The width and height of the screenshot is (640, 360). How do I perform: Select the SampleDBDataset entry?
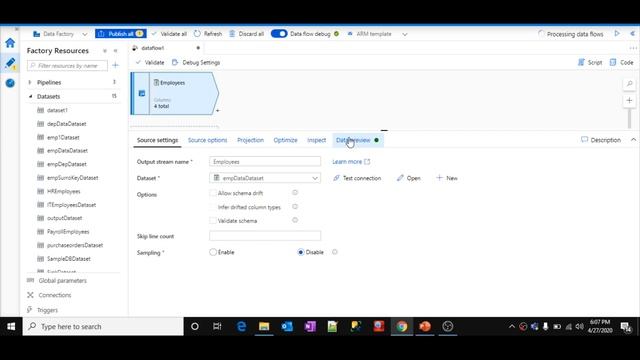pos(69,259)
